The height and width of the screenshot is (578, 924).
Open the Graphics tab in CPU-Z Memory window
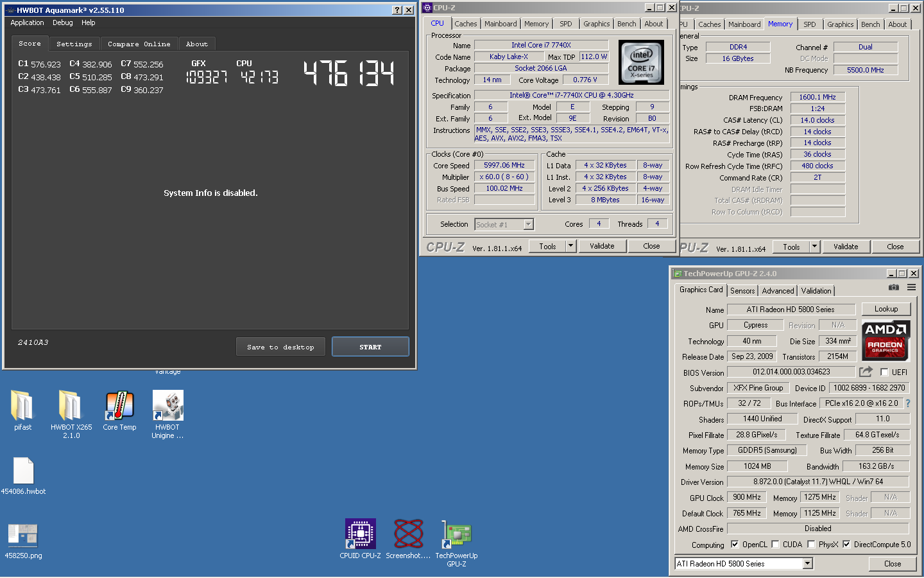pyautogui.click(x=841, y=24)
